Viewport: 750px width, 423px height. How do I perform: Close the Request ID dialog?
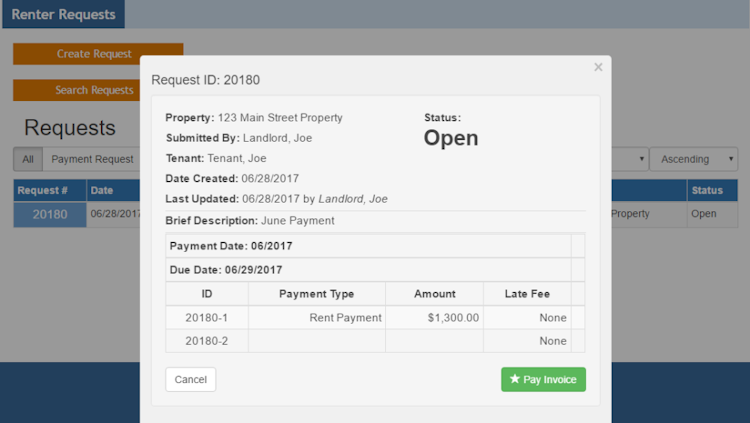[598, 67]
